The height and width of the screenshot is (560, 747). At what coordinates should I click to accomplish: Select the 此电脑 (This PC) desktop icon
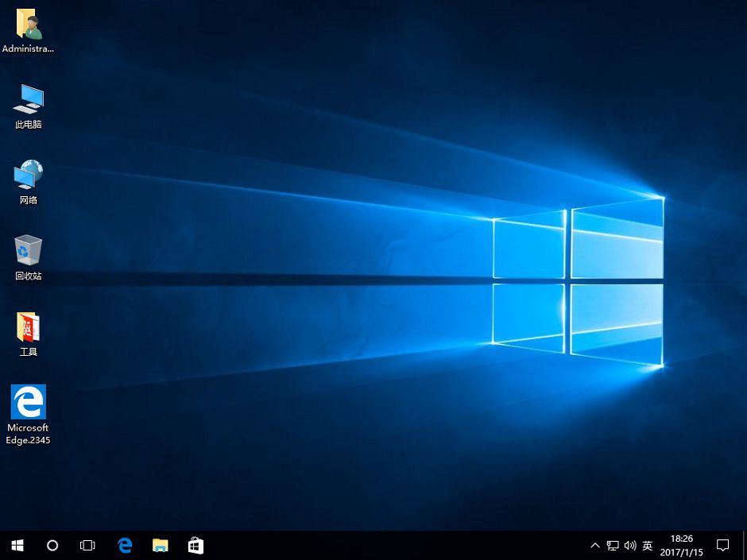pyautogui.click(x=28, y=106)
